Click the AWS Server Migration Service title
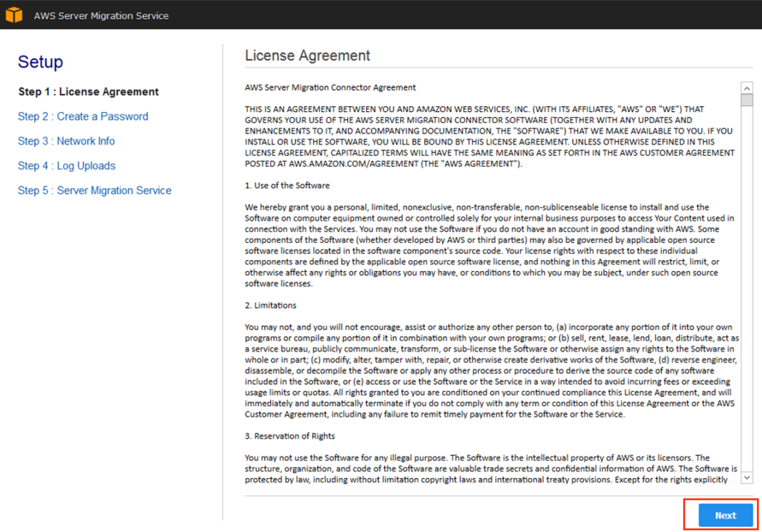 pyautogui.click(x=101, y=15)
